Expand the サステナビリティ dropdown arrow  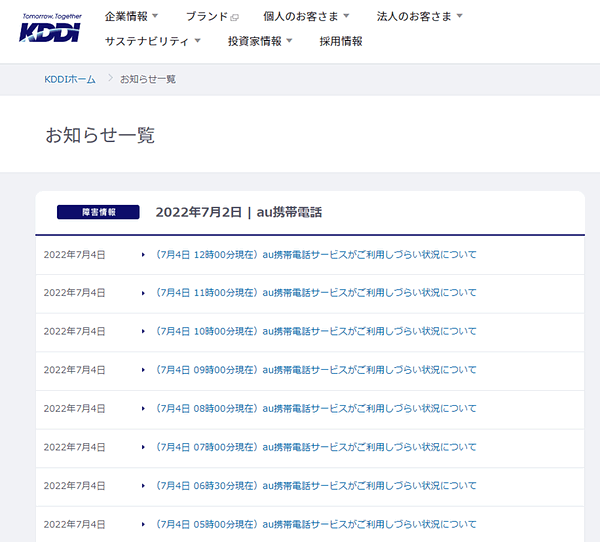pos(197,40)
